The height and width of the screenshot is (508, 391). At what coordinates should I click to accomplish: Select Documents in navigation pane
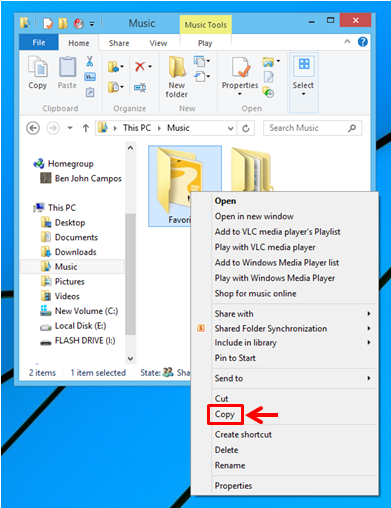point(69,237)
